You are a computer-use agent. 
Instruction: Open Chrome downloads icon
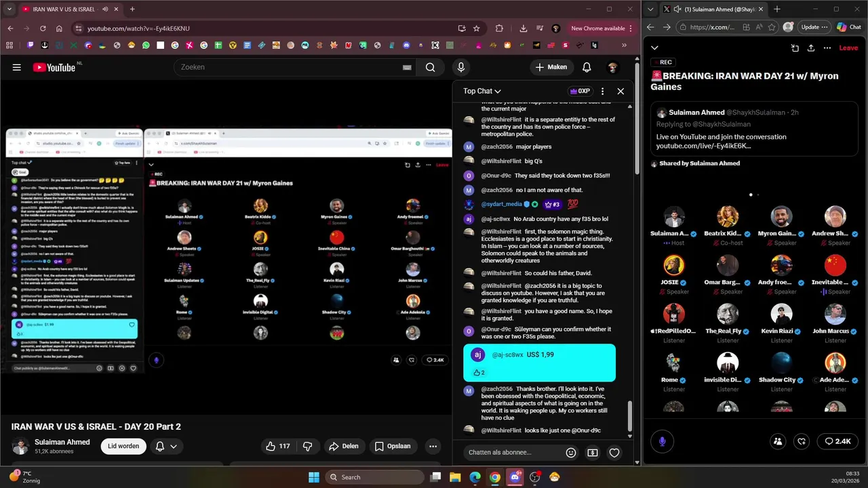(524, 28)
